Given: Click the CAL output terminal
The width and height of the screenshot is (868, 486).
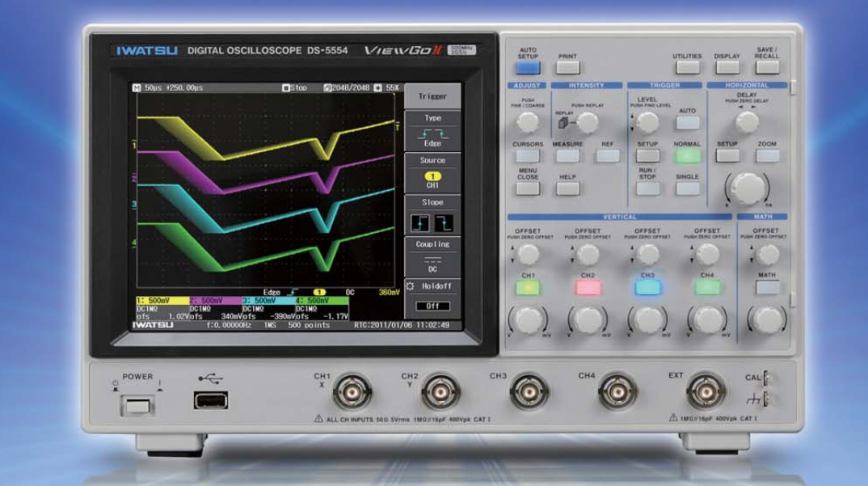Looking at the screenshot, I should (x=766, y=378).
